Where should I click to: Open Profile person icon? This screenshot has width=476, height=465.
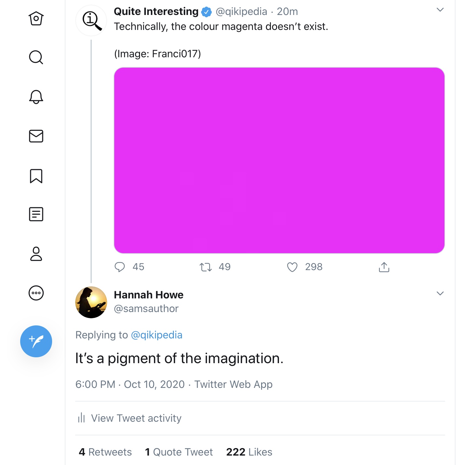(x=36, y=254)
